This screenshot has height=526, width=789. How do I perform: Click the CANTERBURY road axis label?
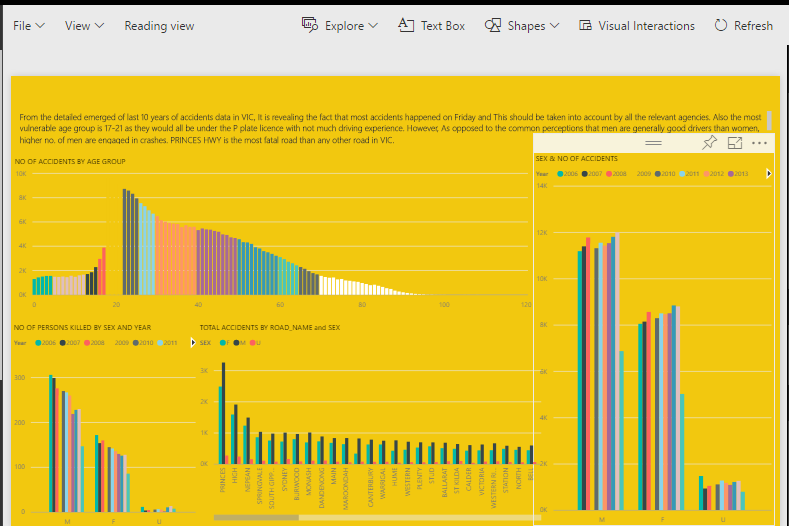370,487
